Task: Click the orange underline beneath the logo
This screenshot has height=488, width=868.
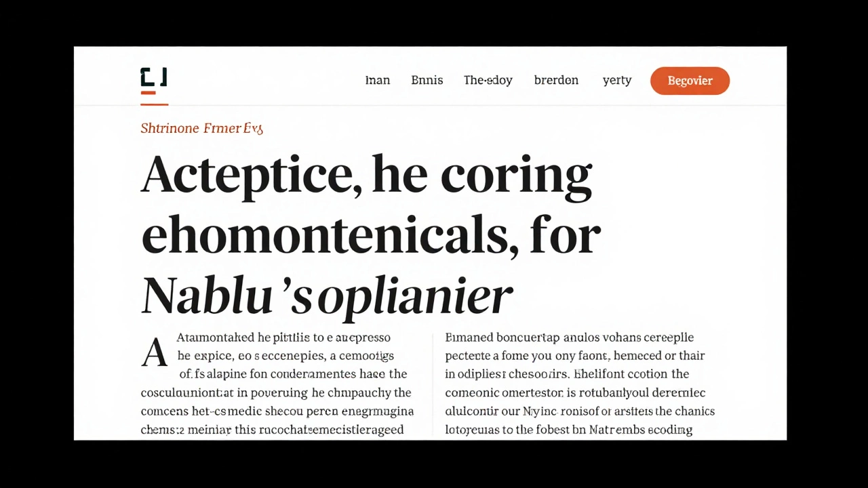Action: [x=155, y=104]
